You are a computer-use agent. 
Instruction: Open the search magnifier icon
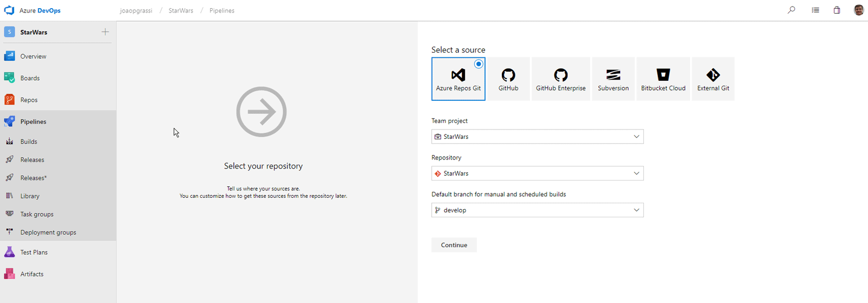pos(792,10)
